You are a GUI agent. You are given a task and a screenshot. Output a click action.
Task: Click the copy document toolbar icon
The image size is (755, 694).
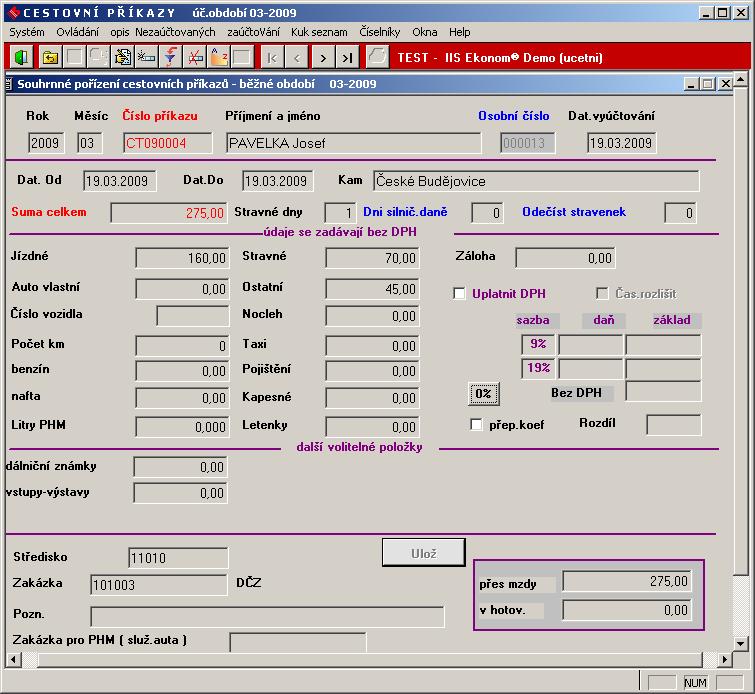[99, 57]
